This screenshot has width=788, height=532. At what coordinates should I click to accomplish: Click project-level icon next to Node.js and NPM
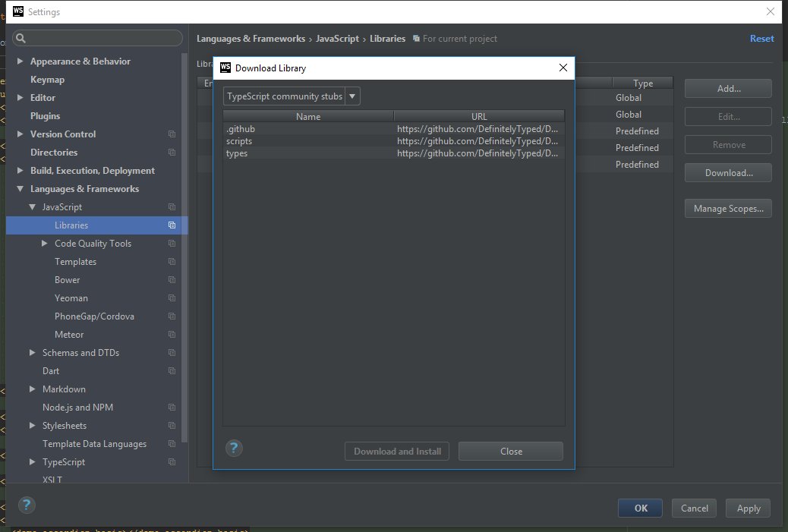[x=172, y=408]
